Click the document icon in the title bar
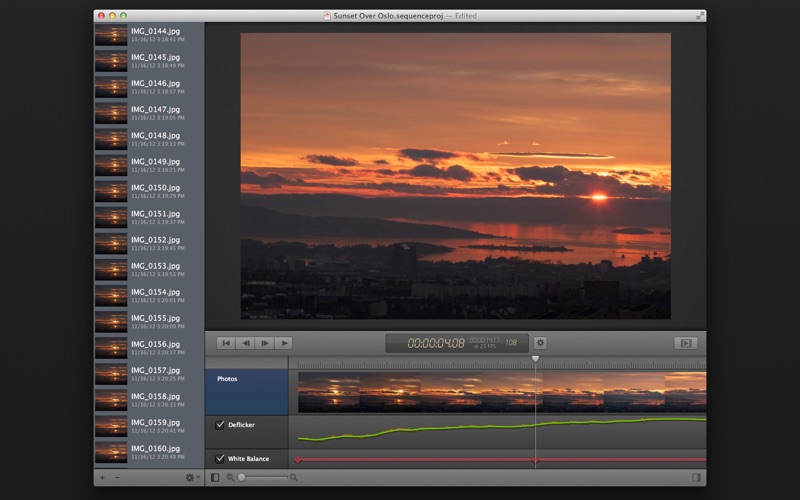 click(327, 16)
